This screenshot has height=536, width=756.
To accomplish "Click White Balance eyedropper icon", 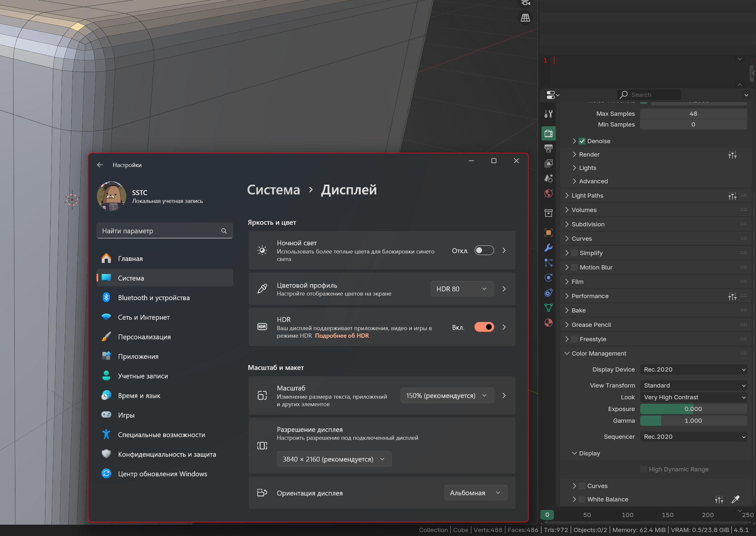I will tap(735, 499).
